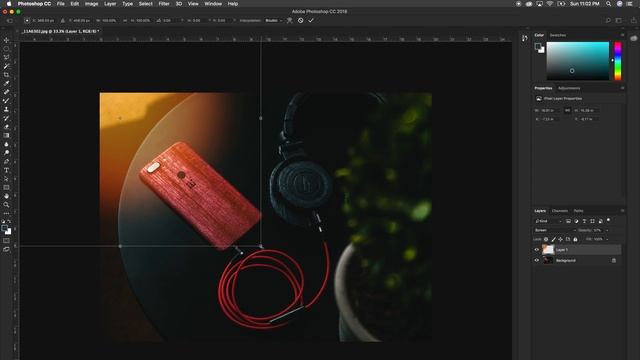Toggle link width and height in Properties

(567, 110)
